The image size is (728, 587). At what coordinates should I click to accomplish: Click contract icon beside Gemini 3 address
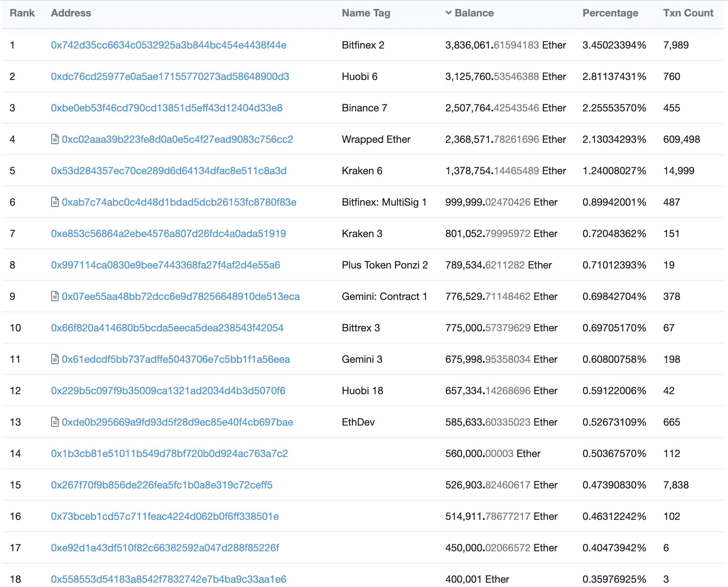[55, 359]
